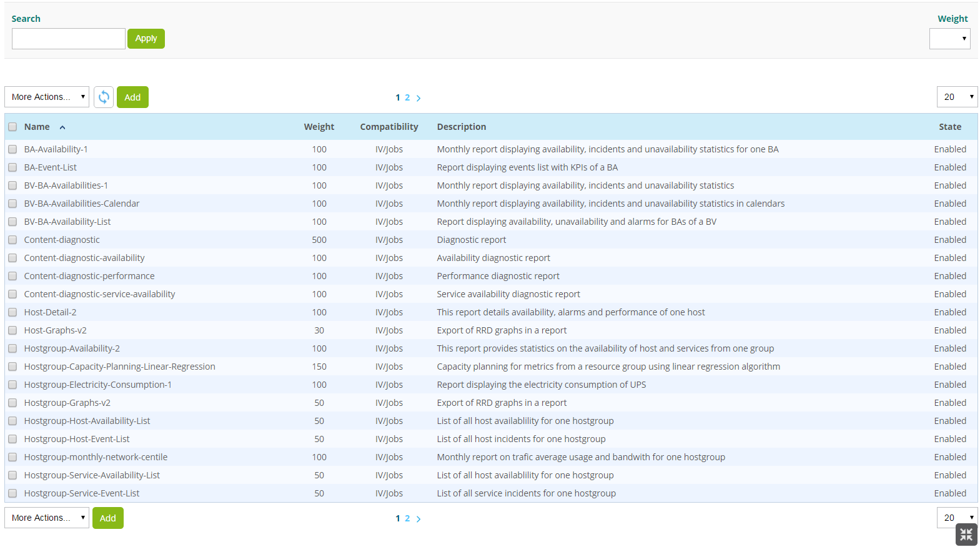This screenshot has height=547, width=980.
Task: Click the bottom next page arrow
Action: [x=418, y=519]
